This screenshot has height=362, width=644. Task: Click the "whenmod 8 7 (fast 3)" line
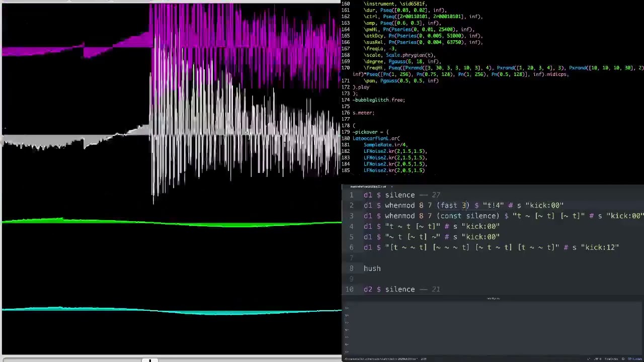pyautogui.click(x=464, y=206)
